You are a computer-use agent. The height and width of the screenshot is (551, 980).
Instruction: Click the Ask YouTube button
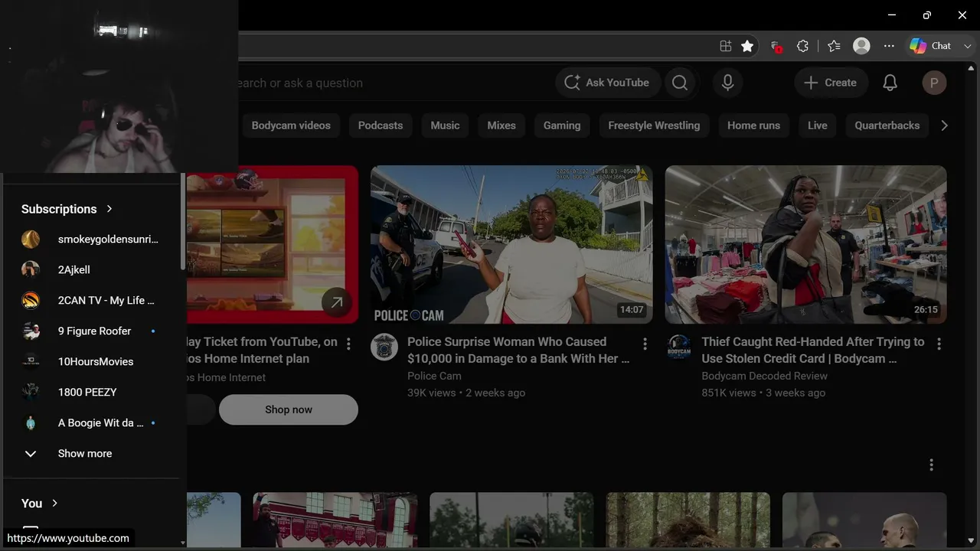[606, 83]
